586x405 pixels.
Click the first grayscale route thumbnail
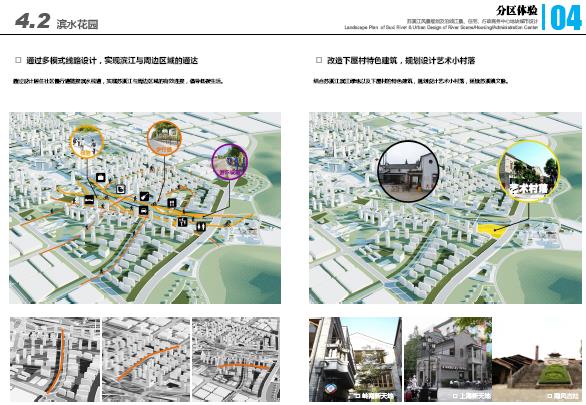[x=55, y=359]
